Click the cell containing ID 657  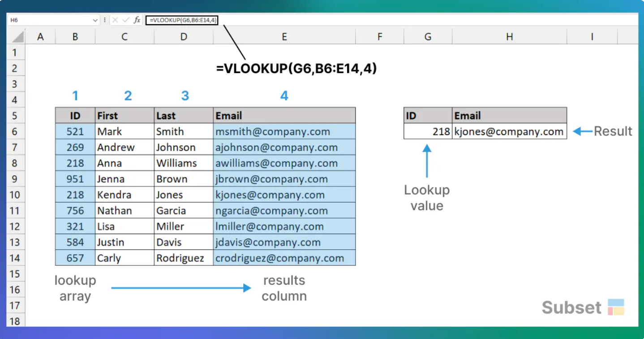pos(75,258)
